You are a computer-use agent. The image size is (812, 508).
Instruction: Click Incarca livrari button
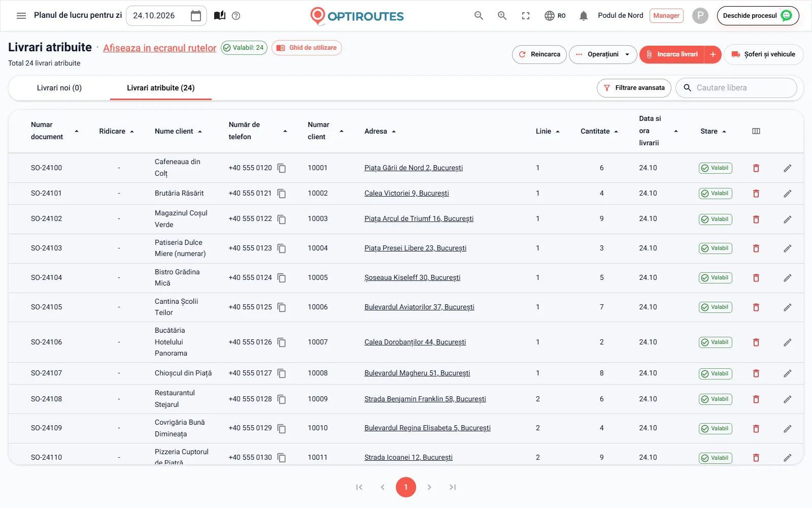[672, 54]
